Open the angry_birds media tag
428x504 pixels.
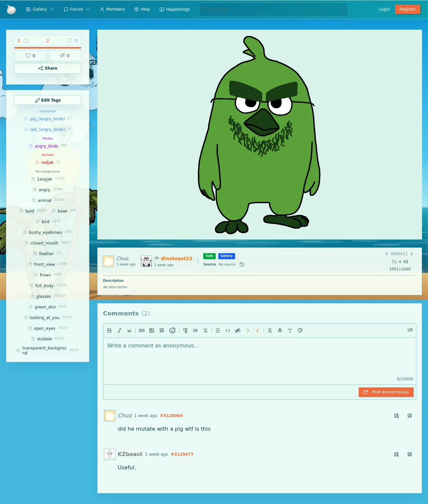point(46,146)
